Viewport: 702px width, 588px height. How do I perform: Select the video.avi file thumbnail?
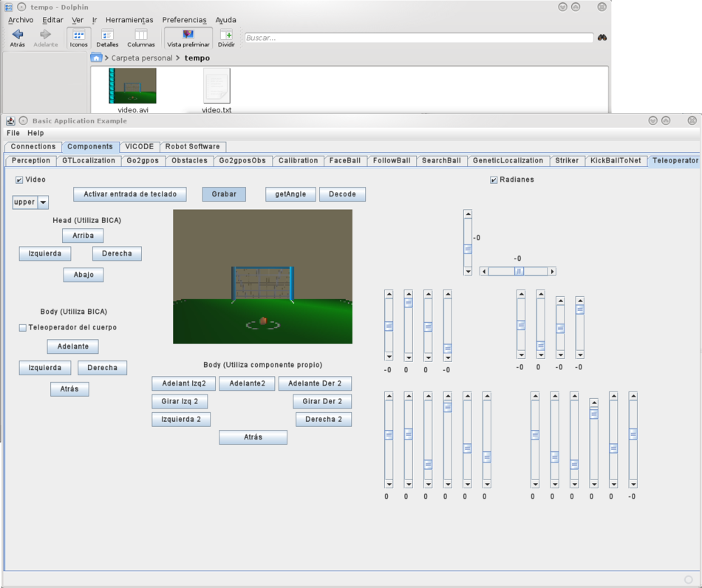click(x=132, y=86)
